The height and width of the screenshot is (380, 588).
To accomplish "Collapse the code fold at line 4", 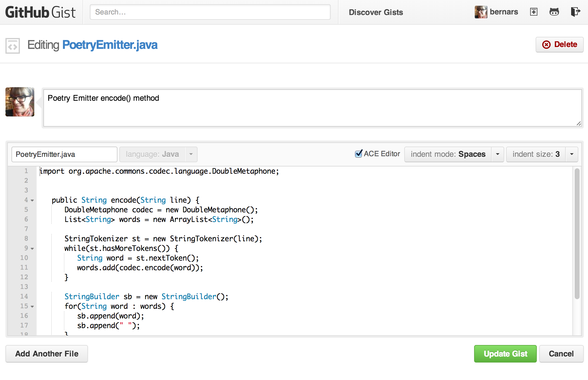I will 32,200.
